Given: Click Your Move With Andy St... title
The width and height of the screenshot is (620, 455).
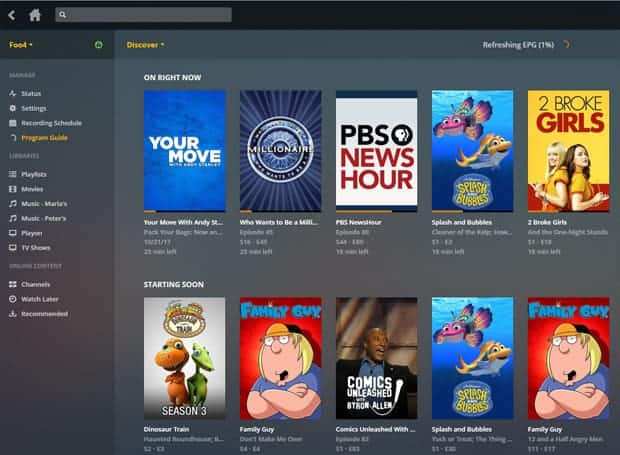Looking at the screenshot, I should pyautogui.click(x=183, y=222).
